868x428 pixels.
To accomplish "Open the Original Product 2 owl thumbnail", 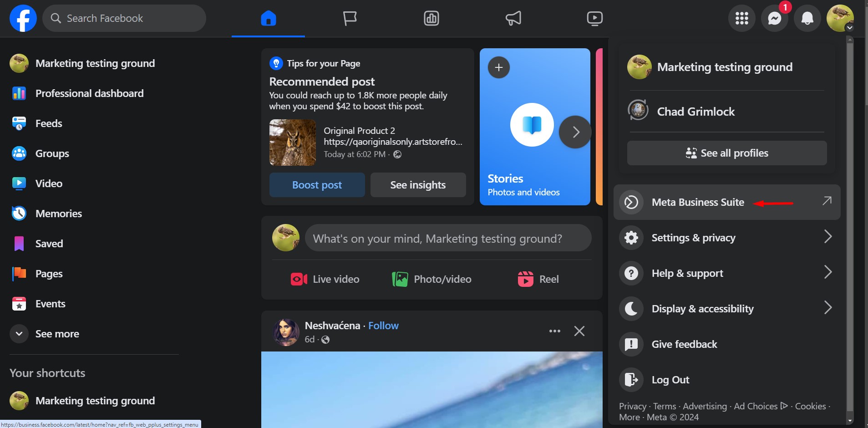I will click(293, 143).
